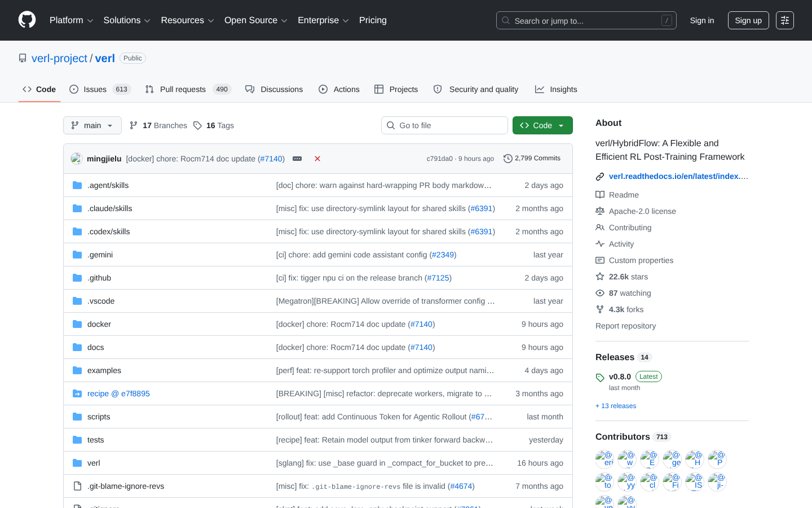The width and height of the screenshot is (812, 508).
Task: Open the + 13 releases link
Action: click(616, 406)
